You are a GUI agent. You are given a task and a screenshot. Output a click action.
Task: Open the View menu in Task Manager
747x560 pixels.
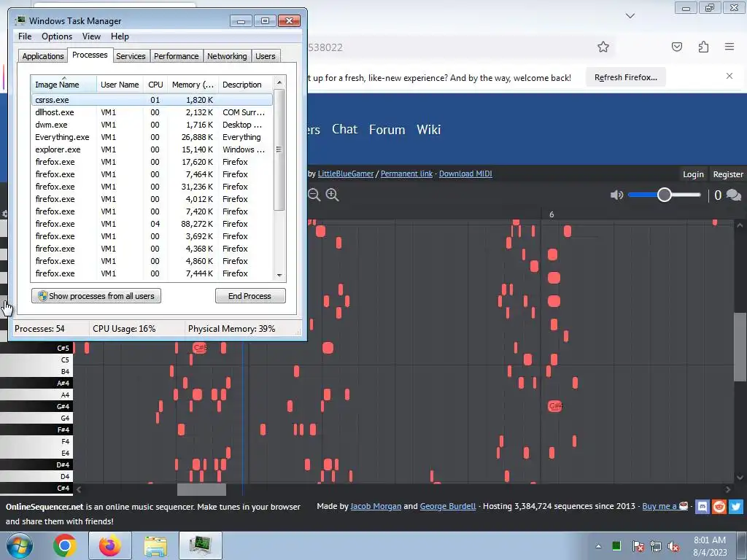[91, 36]
